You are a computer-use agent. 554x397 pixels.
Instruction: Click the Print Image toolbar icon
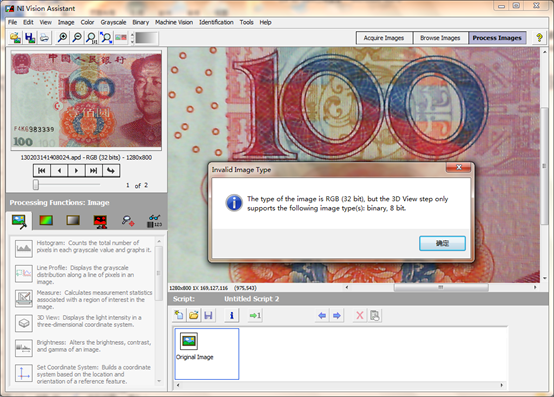(x=44, y=37)
